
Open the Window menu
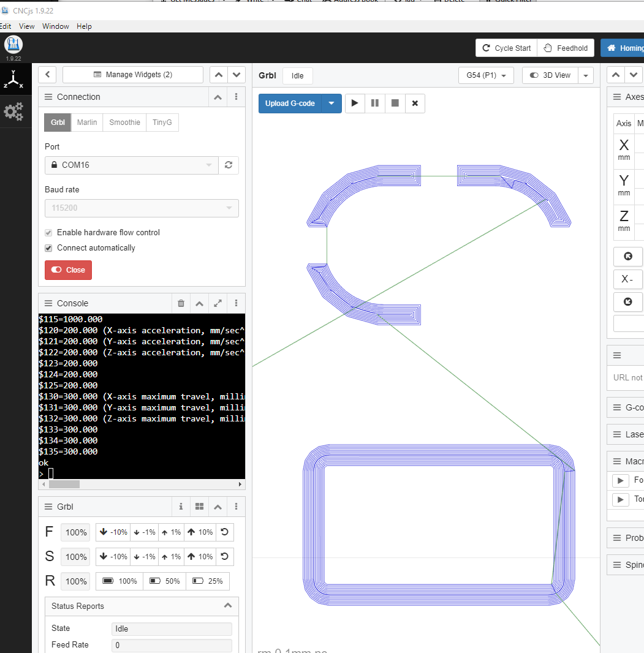tap(55, 26)
